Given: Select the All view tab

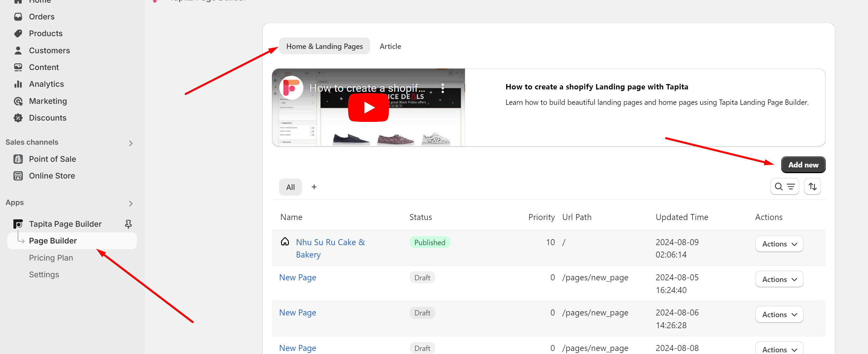Looking at the screenshot, I should pyautogui.click(x=290, y=187).
